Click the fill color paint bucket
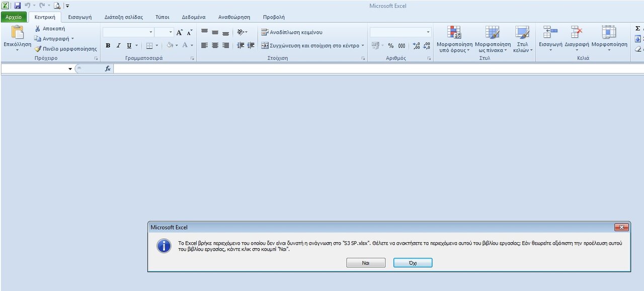The image size is (644, 291). click(170, 45)
